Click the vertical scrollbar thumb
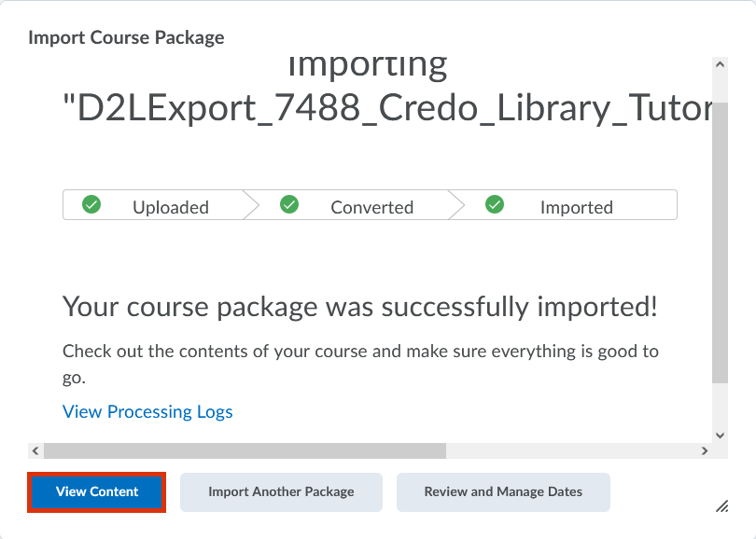 pos(719,242)
